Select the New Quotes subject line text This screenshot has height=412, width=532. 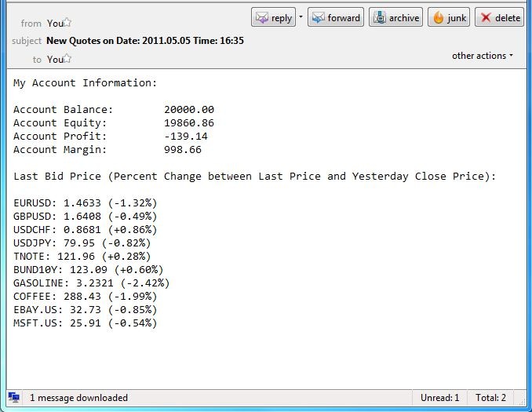pyautogui.click(x=144, y=41)
